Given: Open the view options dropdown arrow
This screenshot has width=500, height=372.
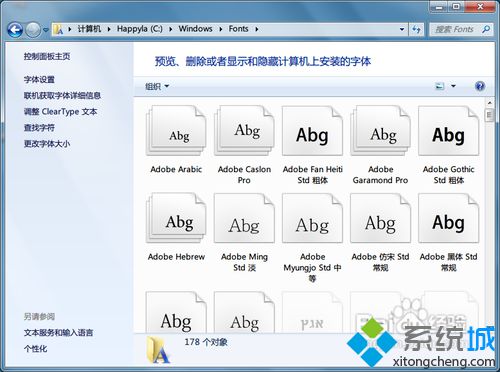Looking at the screenshot, I should 453,86.
